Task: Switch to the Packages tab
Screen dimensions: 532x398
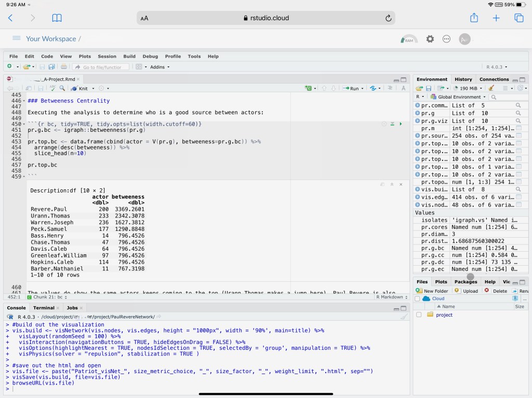Action: click(x=465, y=282)
